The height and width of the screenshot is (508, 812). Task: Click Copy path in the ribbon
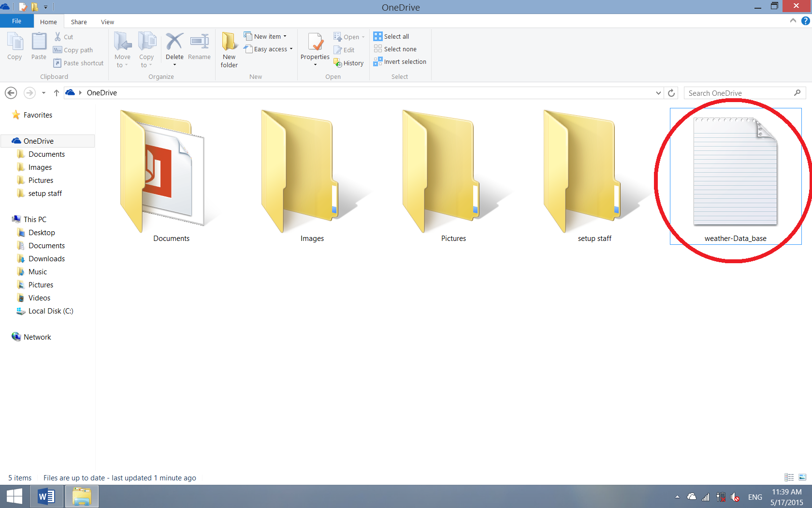point(73,50)
